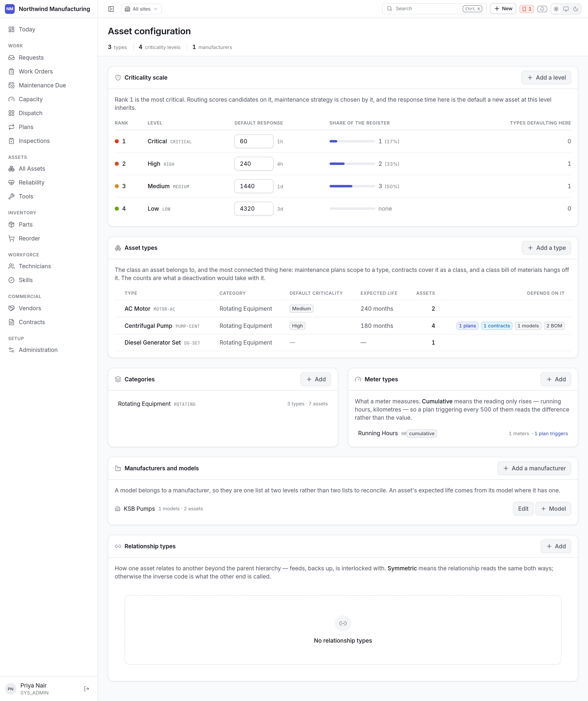Click the Criticality scale shield icon
Viewport: 588px width, 701px height.
tap(118, 77)
